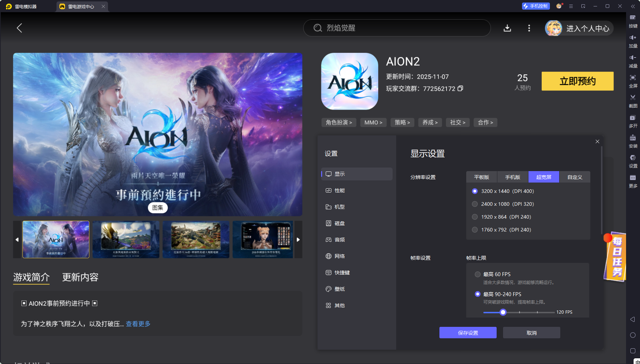Open the 壁纸 wallpaper settings
This screenshot has width=640, height=364.
(339, 289)
